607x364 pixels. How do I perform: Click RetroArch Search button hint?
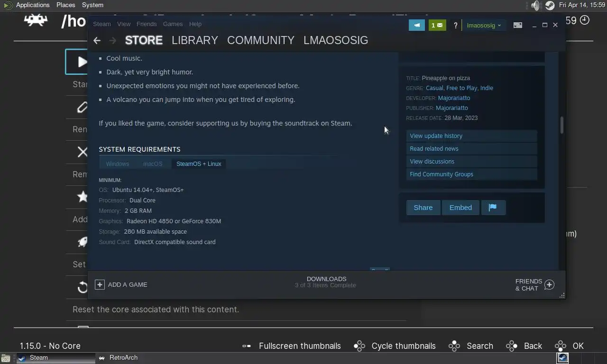(x=471, y=346)
